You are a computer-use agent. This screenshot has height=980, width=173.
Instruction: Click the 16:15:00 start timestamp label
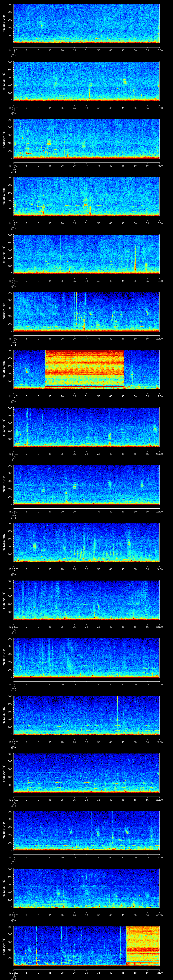pyautogui.click(x=13, y=108)
